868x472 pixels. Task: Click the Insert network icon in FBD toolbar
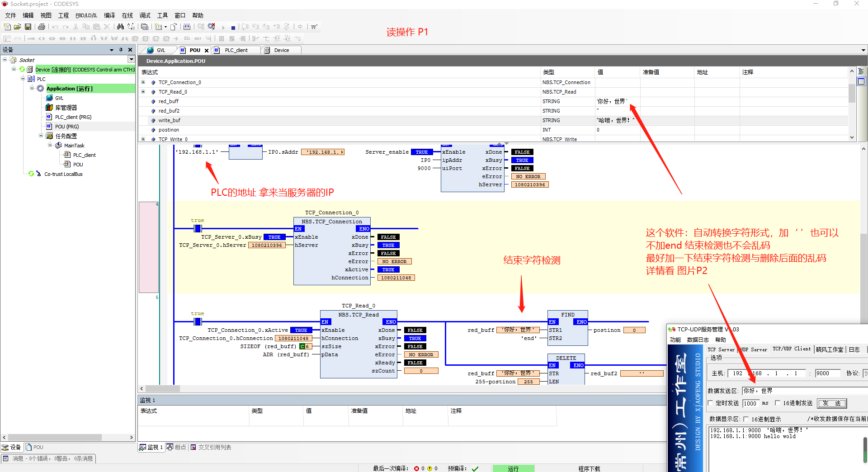pos(7,38)
